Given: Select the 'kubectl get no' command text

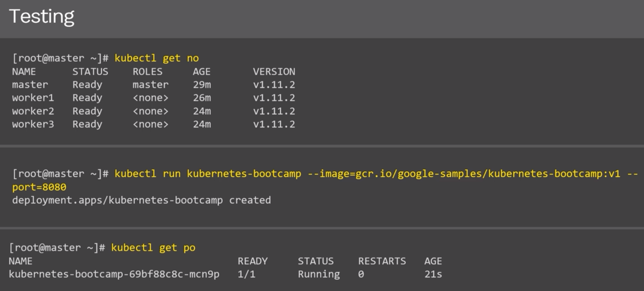Looking at the screenshot, I should 157,58.
